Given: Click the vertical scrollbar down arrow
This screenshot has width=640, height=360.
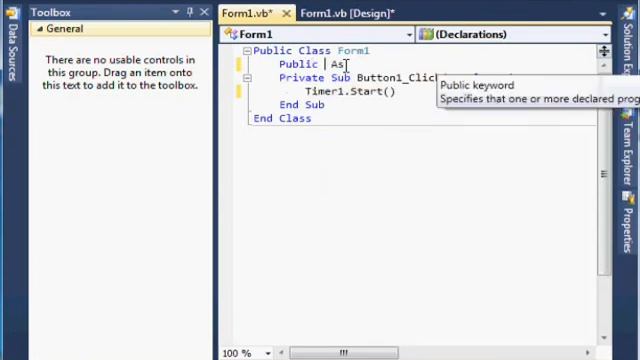Looking at the screenshot, I should click(x=604, y=338).
